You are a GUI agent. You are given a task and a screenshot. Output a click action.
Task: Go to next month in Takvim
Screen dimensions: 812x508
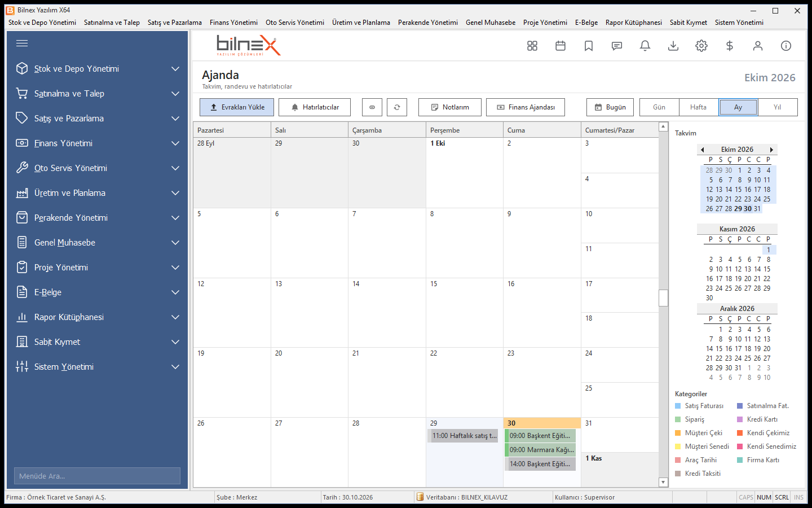771,150
